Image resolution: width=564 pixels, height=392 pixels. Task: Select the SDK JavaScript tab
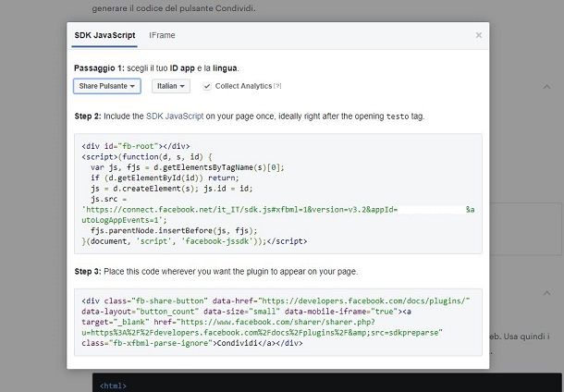(x=104, y=35)
